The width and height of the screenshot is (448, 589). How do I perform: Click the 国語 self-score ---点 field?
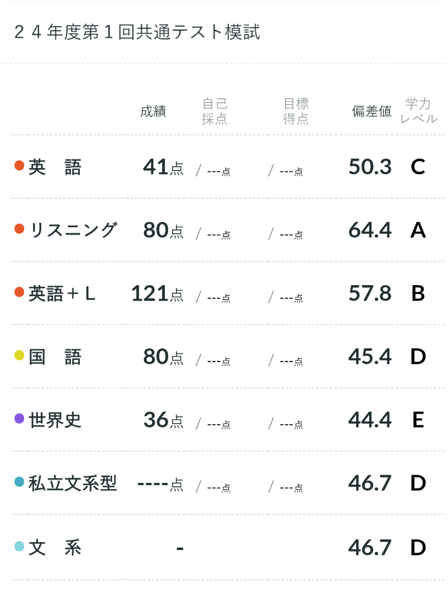219,361
